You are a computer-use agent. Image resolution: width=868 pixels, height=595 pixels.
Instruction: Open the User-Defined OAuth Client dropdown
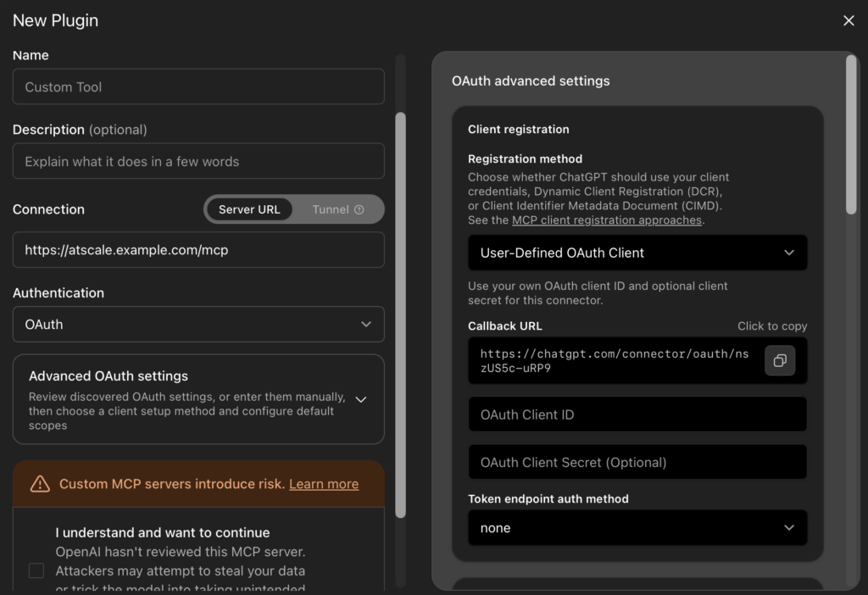(637, 253)
